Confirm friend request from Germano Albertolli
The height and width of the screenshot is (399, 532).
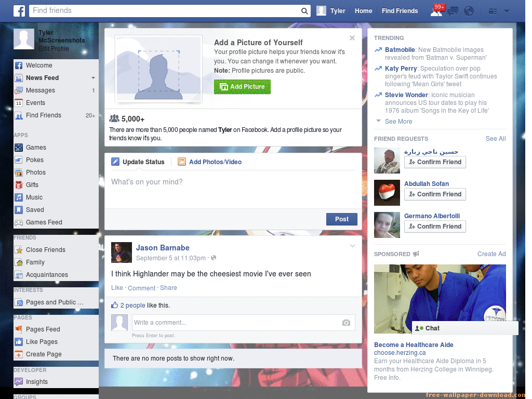(x=435, y=227)
